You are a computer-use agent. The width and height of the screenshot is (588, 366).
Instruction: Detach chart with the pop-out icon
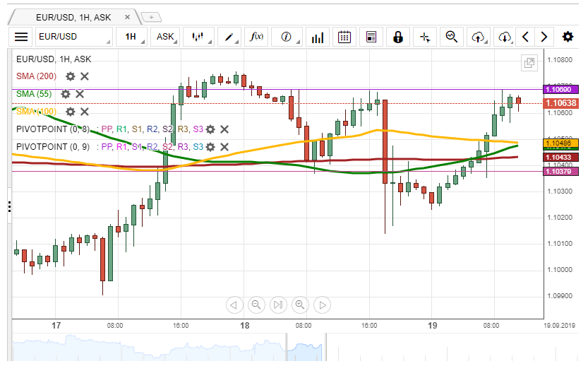point(529,63)
